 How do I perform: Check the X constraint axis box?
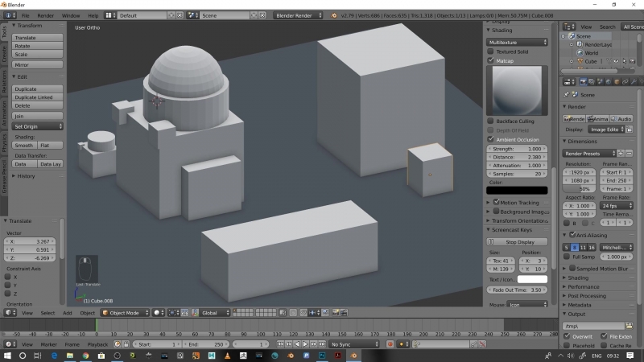click(7, 277)
